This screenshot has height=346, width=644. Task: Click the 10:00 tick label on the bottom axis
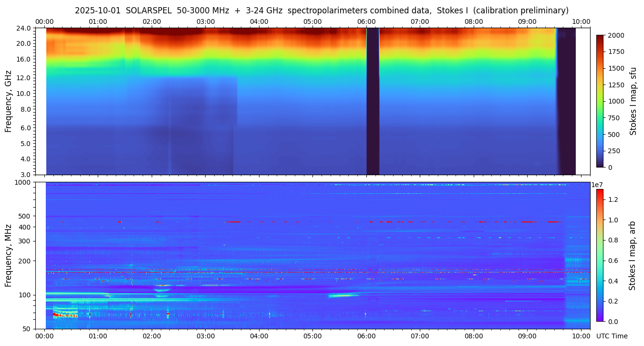(581, 336)
